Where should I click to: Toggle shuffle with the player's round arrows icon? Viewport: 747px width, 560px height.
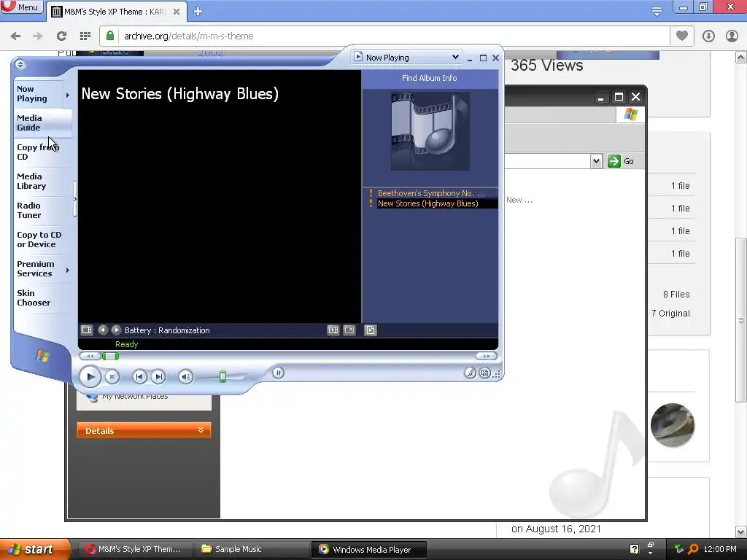pyautogui.click(x=279, y=373)
